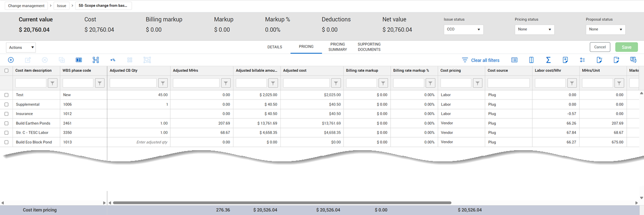Screen dimensions: 644x215
Task: Click the row height spacing icon
Action: point(582,60)
